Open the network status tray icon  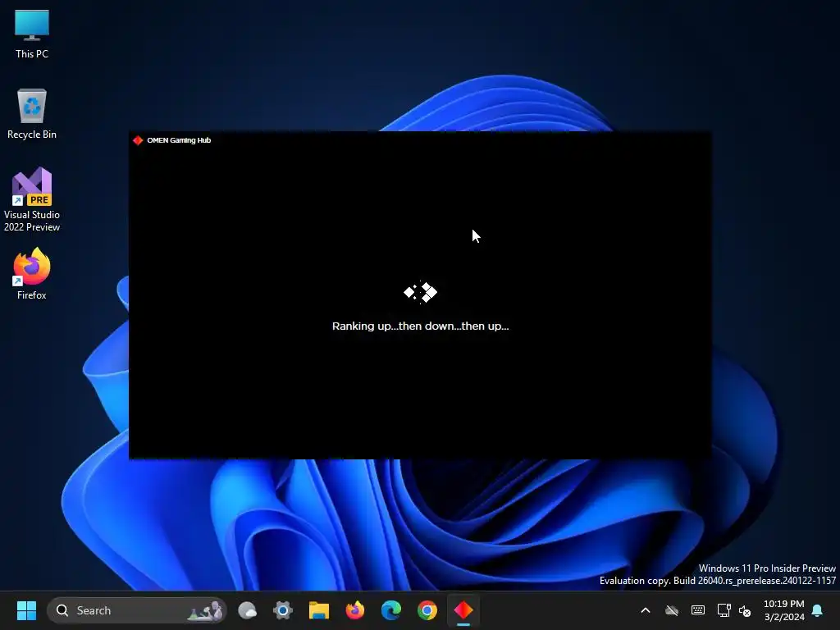724,610
